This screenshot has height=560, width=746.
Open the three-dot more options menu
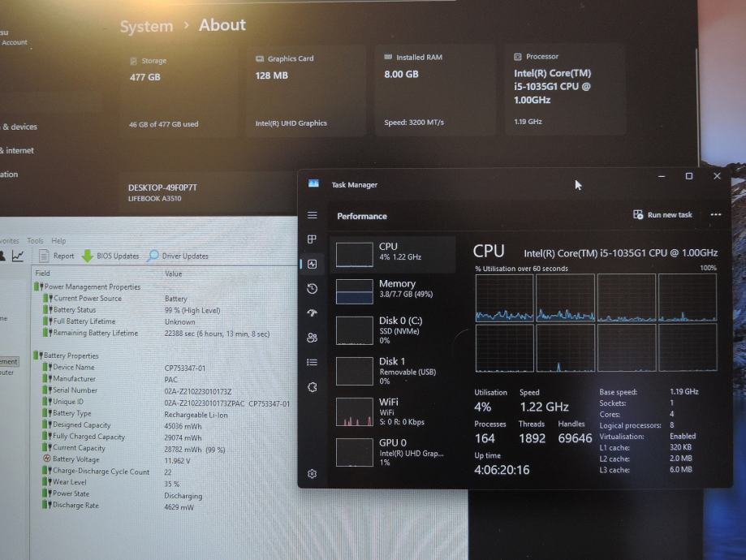(x=715, y=214)
